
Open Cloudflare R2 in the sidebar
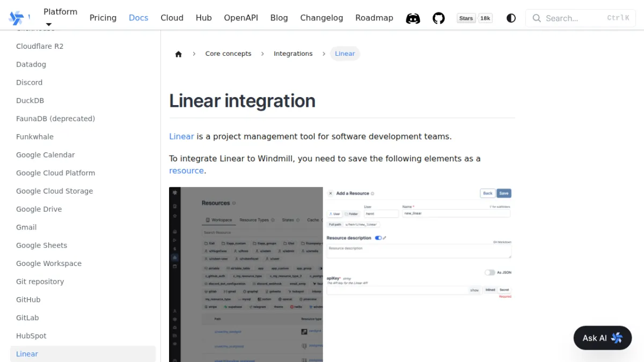click(40, 46)
